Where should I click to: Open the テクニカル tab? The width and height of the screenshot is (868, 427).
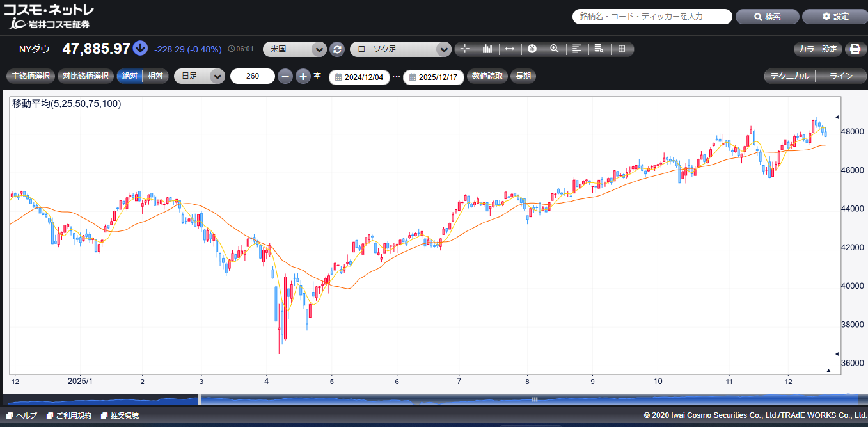(x=789, y=76)
